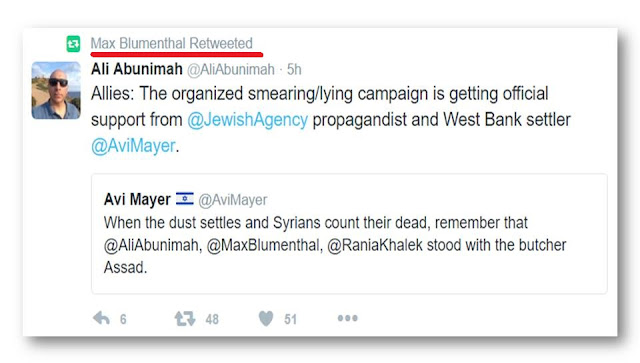The height and width of the screenshot is (363, 640).
Task: Open the Ali Abunimah display name
Action: (137, 69)
